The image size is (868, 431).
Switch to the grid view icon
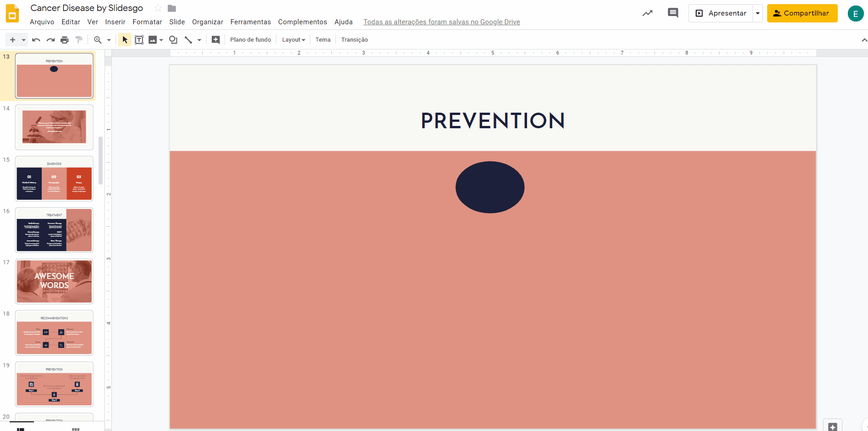(x=76, y=429)
